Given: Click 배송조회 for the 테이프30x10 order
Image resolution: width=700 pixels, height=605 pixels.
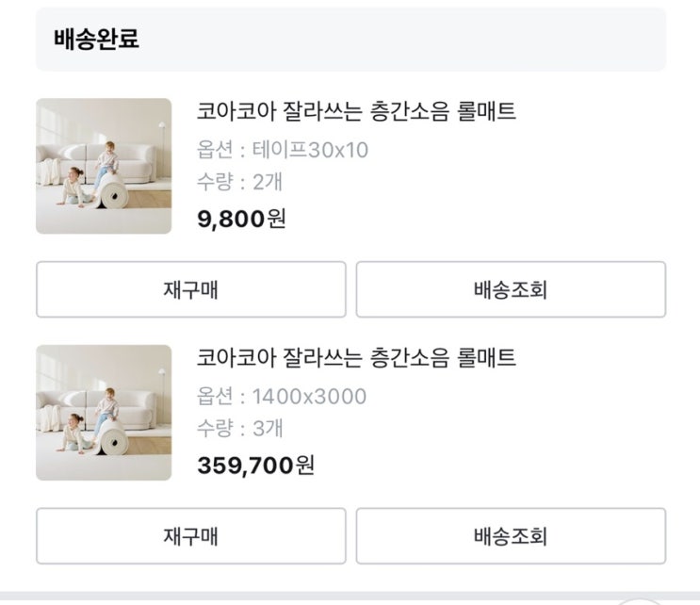Looking at the screenshot, I should click(x=510, y=289).
